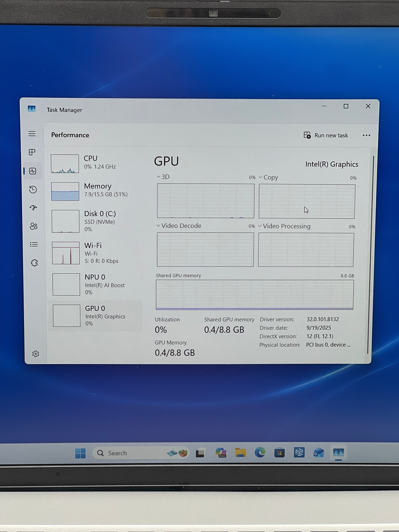The image size is (399, 532).
Task: Click the Video Processing graph
Action: pos(306,250)
